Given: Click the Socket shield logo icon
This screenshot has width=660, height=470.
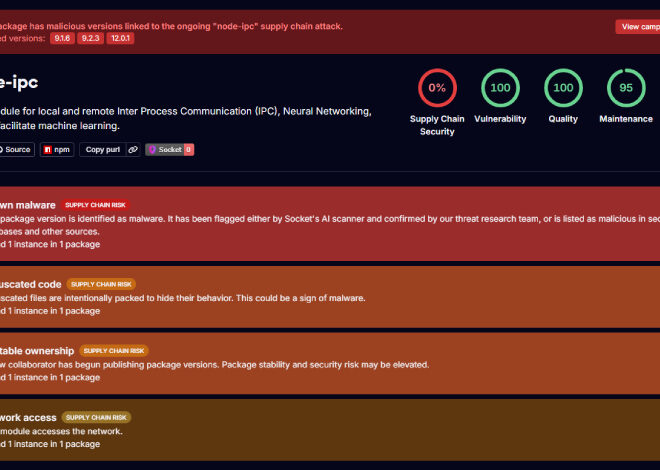Looking at the screenshot, I should pyautogui.click(x=152, y=150).
